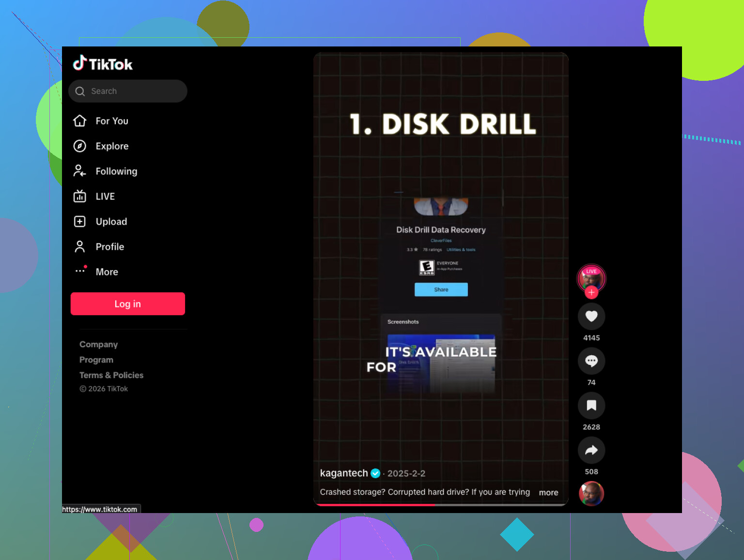The height and width of the screenshot is (560, 744).
Task: Click the Log in button
Action: [128, 304]
